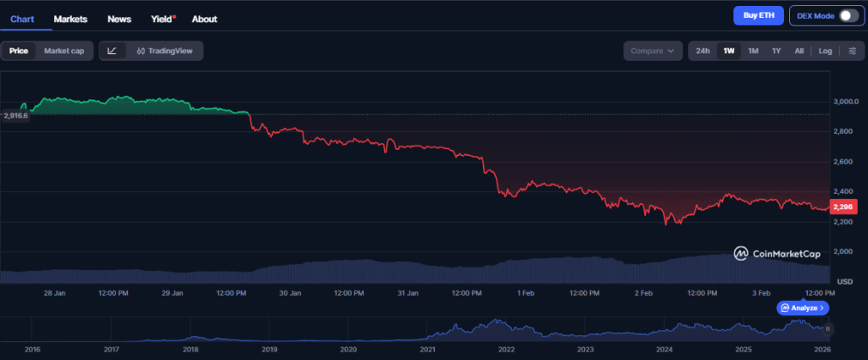Click 2021 on the history range slider
This screenshot has width=868, height=360.
pos(427,350)
